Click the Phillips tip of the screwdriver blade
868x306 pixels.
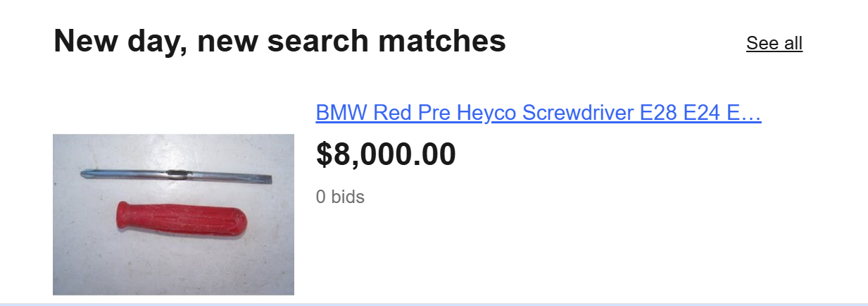(x=86, y=173)
